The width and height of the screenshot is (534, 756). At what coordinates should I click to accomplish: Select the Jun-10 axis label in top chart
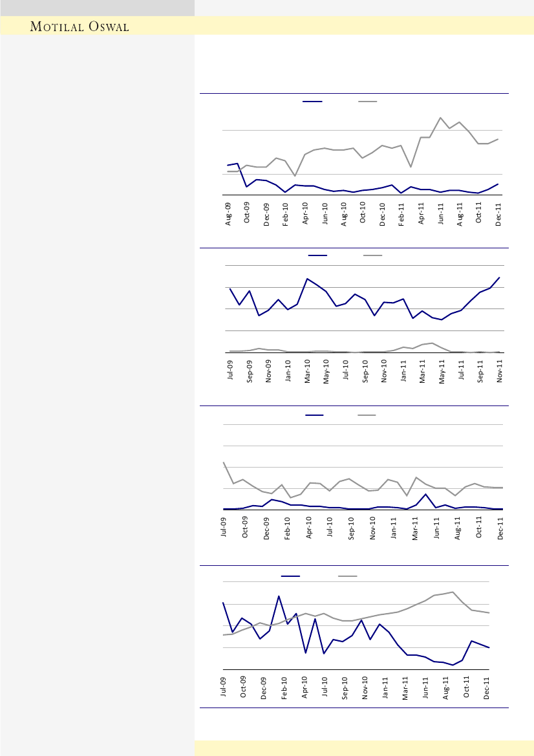click(325, 212)
